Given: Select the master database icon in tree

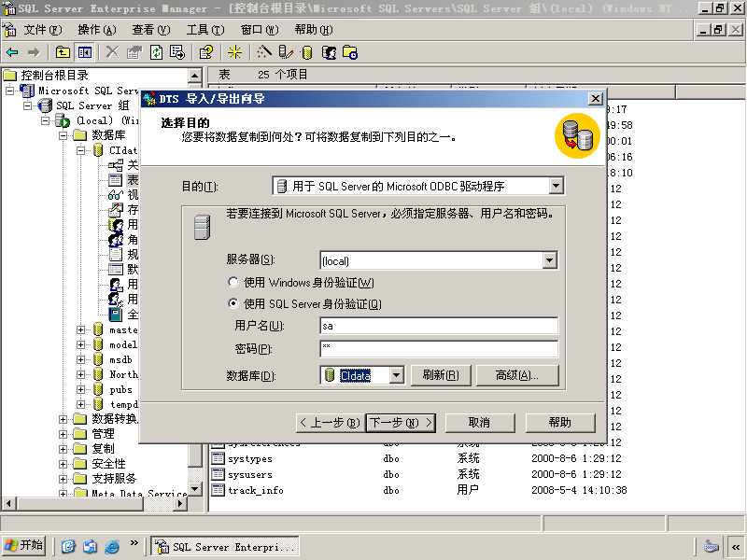Looking at the screenshot, I should (x=98, y=329).
